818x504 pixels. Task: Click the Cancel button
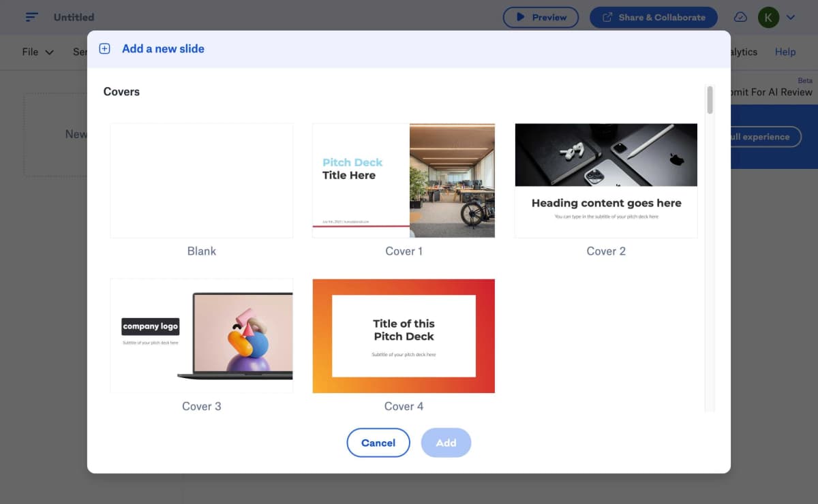pyautogui.click(x=378, y=443)
